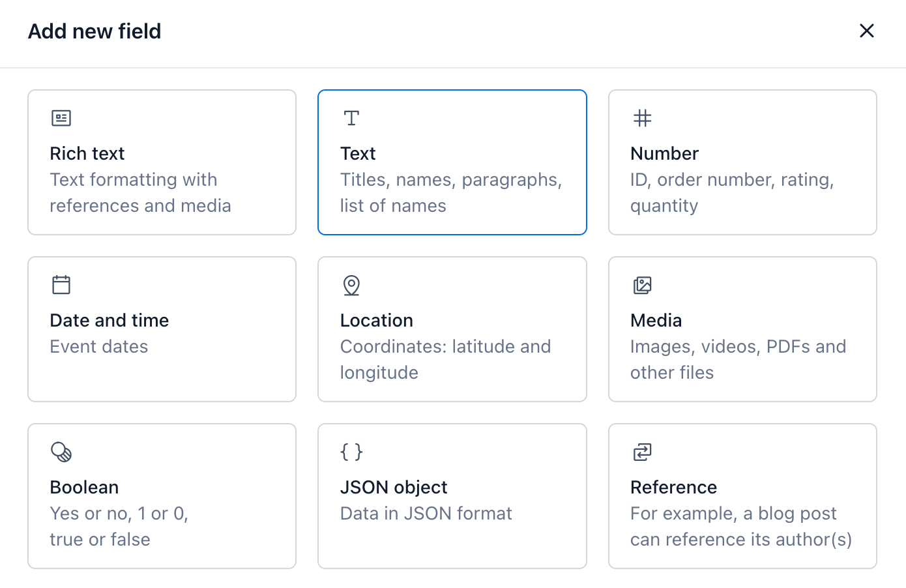This screenshot has width=906, height=588.
Task: Click the Boolean coins icon
Action: coord(61,452)
